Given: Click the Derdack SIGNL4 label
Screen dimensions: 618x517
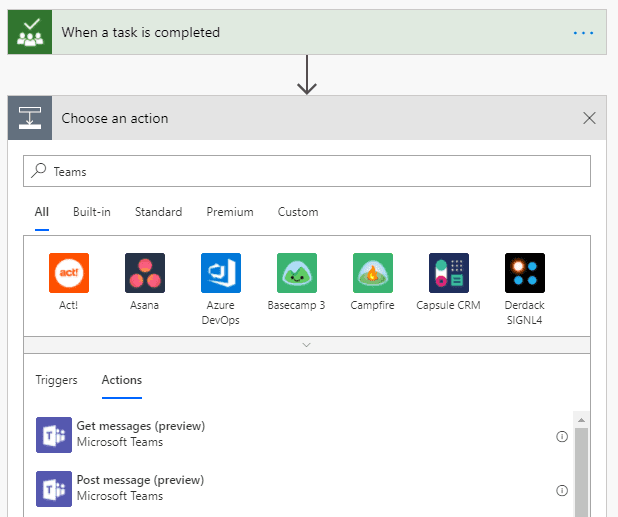Looking at the screenshot, I should point(525,312).
